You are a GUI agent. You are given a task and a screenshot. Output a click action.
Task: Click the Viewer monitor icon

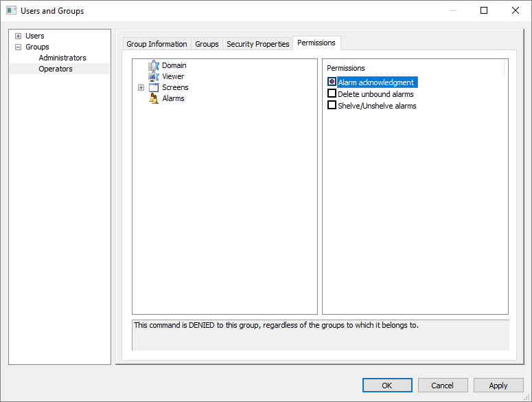click(154, 77)
